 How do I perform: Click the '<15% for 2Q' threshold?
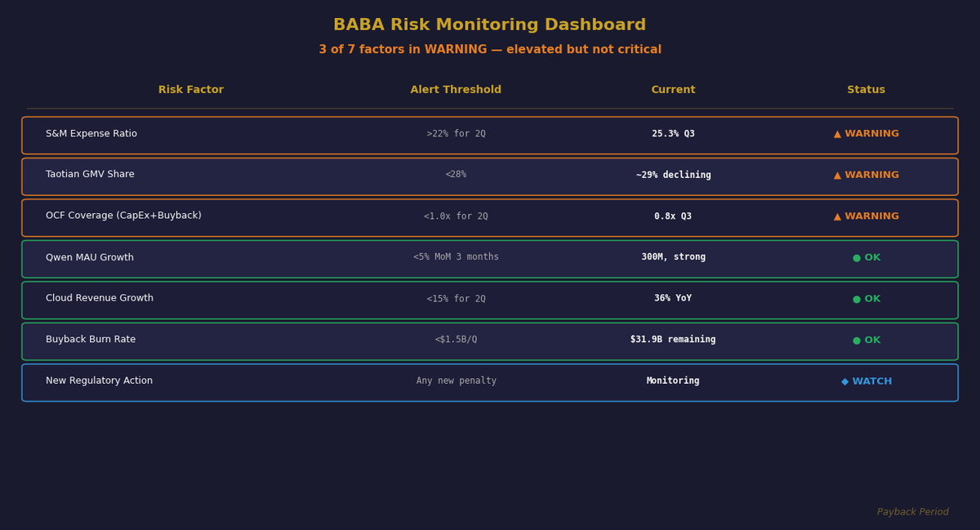point(456,299)
